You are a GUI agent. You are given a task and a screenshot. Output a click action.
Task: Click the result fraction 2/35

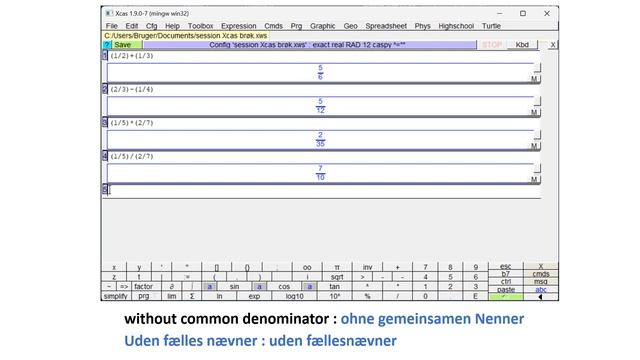[320, 139]
